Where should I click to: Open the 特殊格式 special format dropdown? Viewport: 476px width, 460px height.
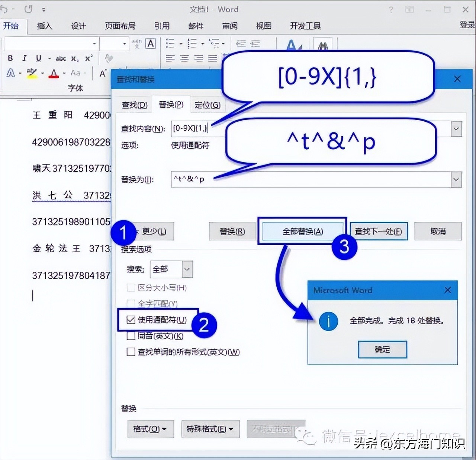(x=210, y=429)
